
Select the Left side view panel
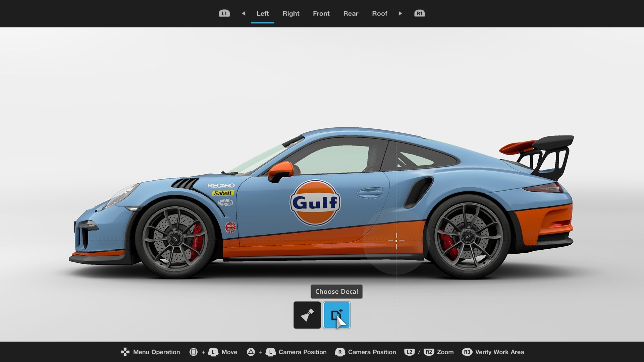pos(263,13)
